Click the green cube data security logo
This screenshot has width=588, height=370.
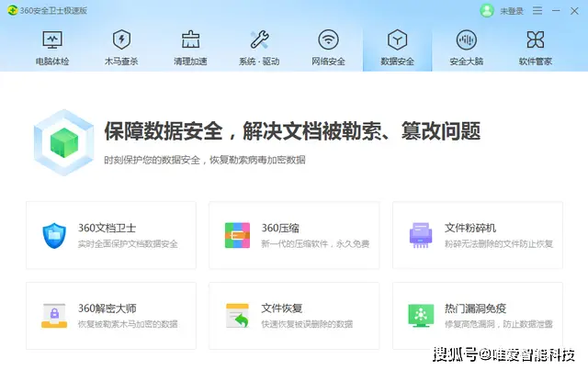(64, 142)
